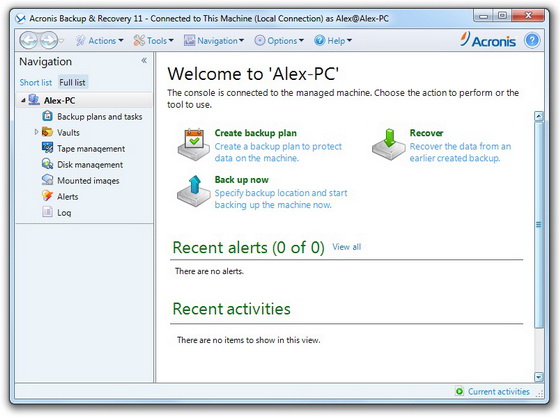
Task: Click the Recover heading link
Action: coord(426,133)
